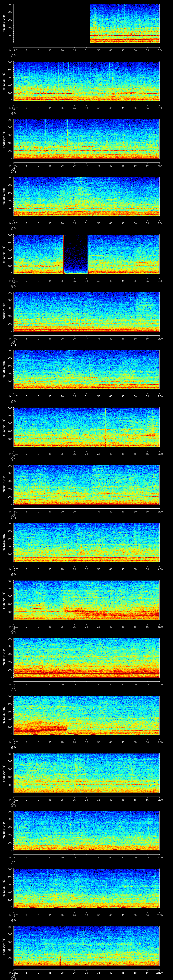
Task: Click the 12:00 end time label
Action: tap(159, 454)
